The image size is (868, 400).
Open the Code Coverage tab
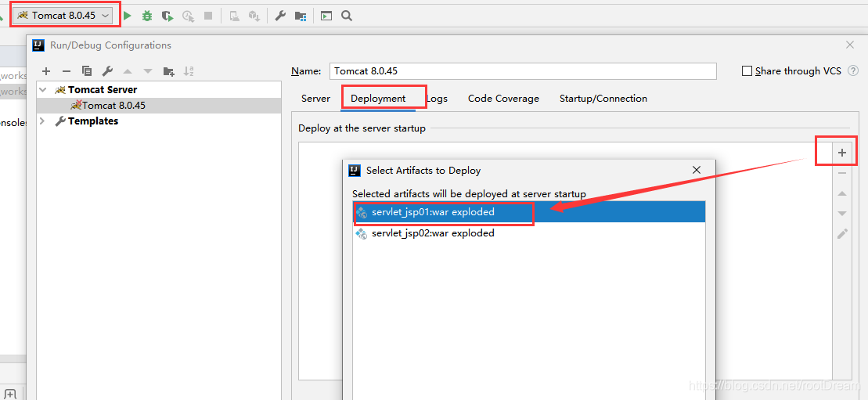(503, 99)
